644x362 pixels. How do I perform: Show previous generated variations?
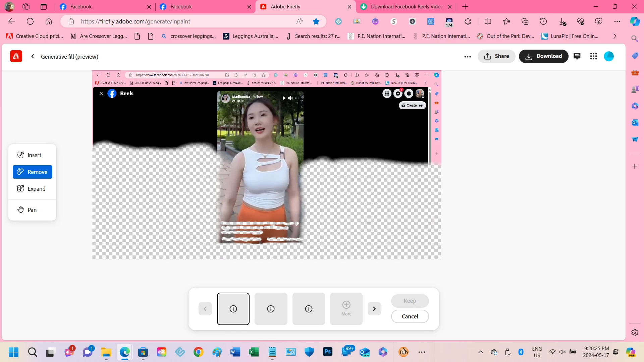tap(205, 309)
